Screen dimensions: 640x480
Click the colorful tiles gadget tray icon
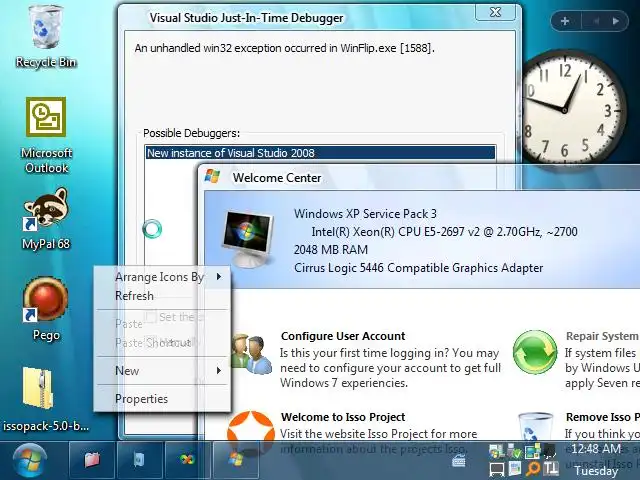tap(532, 451)
